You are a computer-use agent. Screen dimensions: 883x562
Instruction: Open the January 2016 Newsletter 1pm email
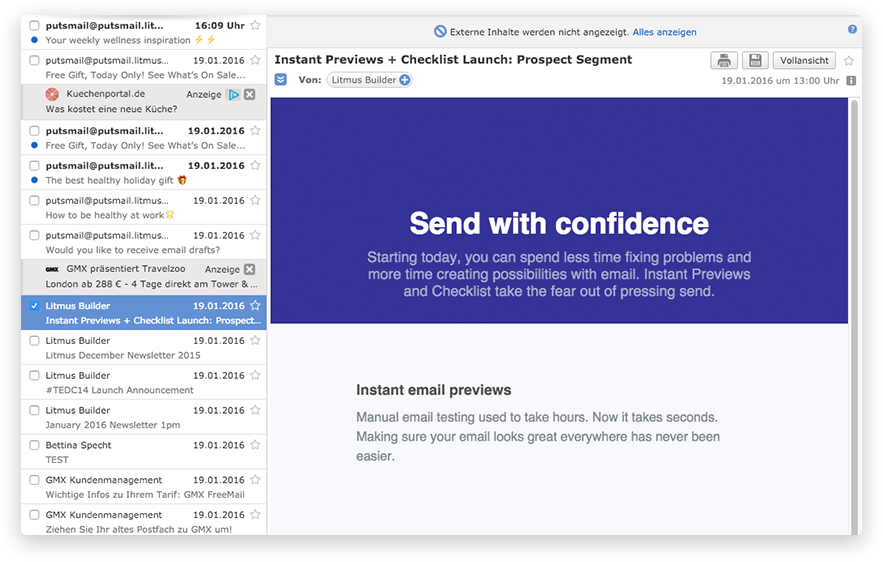[144, 417]
